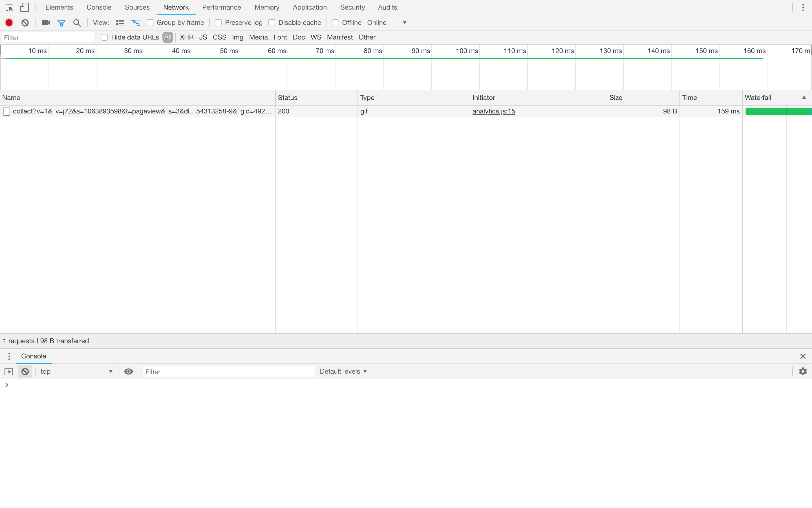Image resolution: width=812 pixels, height=508 pixels.
Task: Filter requests by Img type
Action: point(238,37)
